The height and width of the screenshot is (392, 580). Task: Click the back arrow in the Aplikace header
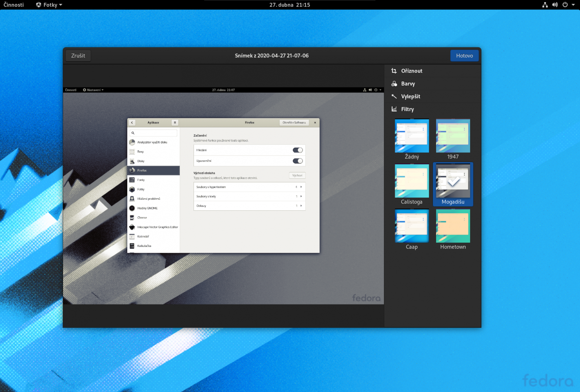[x=132, y=123]
